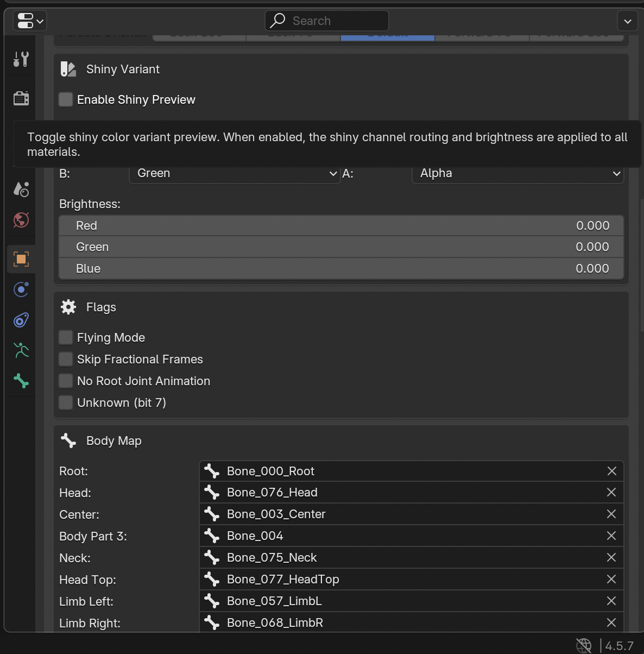
Task: Click the bone icon in Limb Right field
Action: pyautogui.click(x=212, y=622)
